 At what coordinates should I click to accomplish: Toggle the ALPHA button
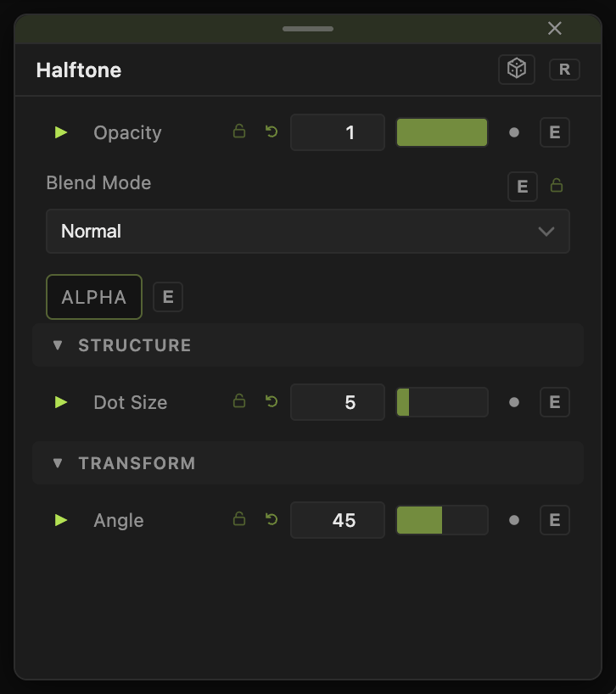pyautogui.click(x=94, y=297)
